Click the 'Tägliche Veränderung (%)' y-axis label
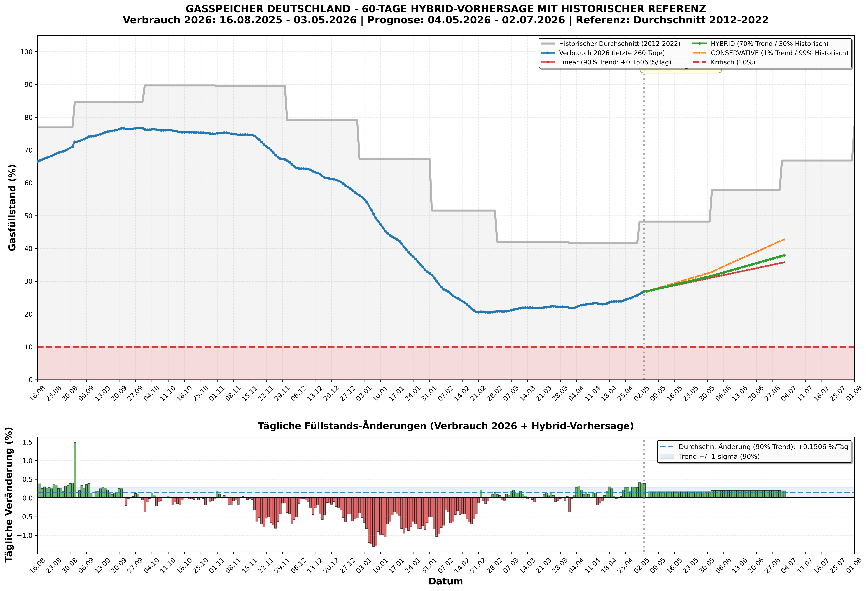The image size is (868, 591). [9, 495]
